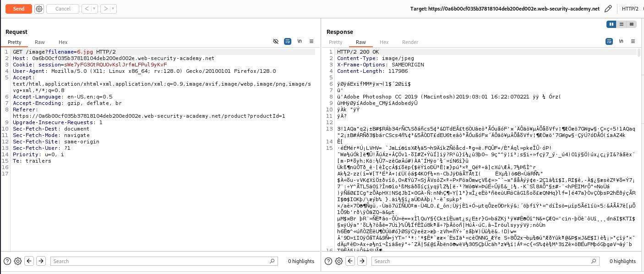644x274 pixels.
Task: Click Response '0 highlights' label
Action: coord(622,261)
